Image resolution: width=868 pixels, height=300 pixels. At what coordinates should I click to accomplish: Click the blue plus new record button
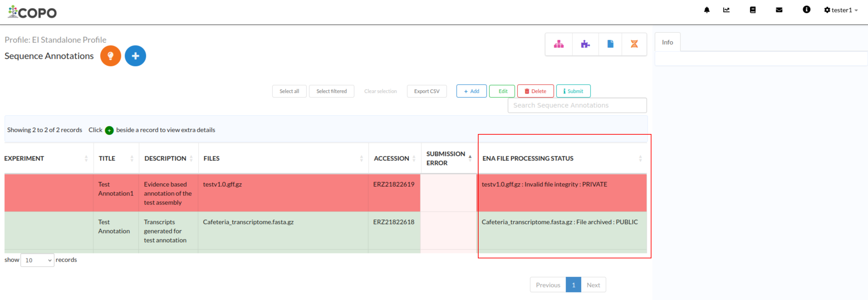pos(135,56)
